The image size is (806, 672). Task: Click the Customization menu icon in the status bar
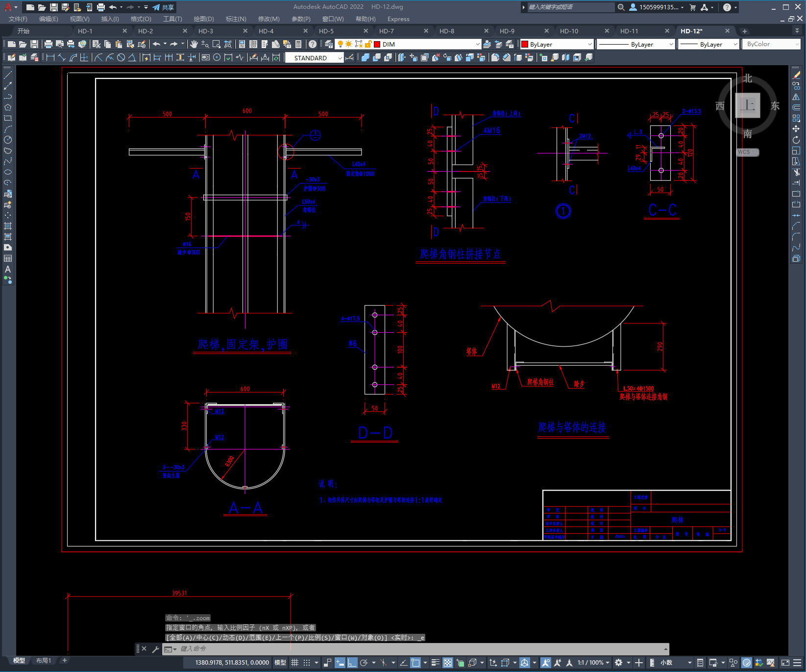(x=798, y=663)
